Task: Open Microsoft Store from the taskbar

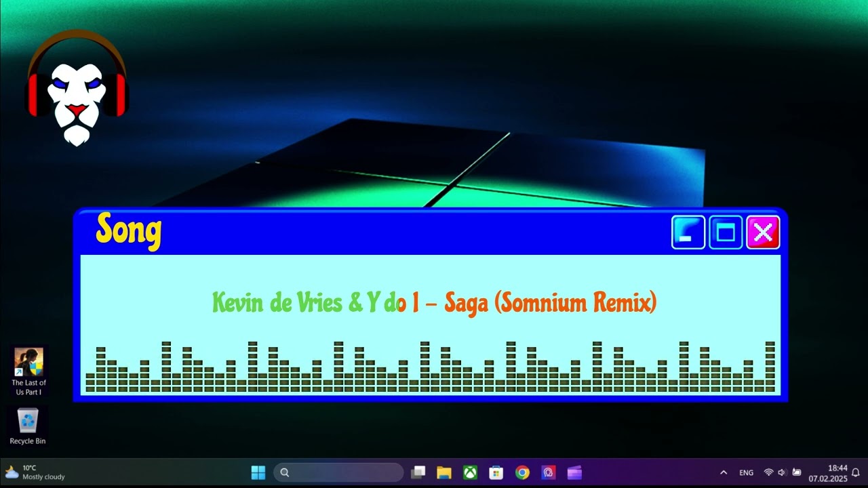Action: coord(496,472)
